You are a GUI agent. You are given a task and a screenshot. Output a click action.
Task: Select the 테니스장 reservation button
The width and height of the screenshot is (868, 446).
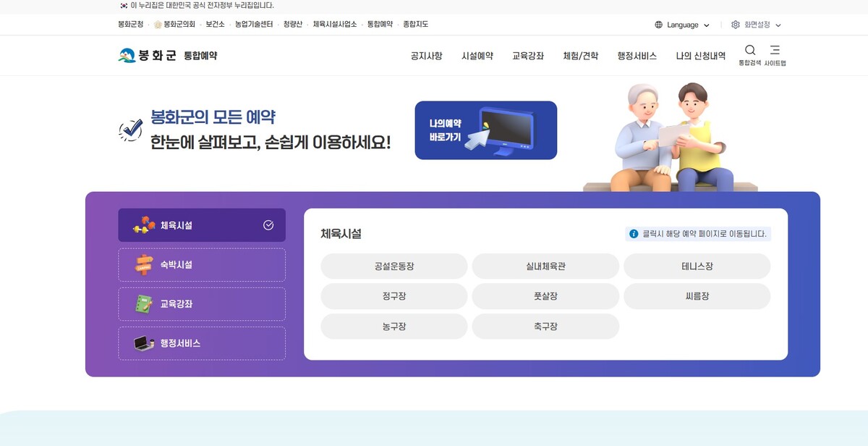click(697, 266)
